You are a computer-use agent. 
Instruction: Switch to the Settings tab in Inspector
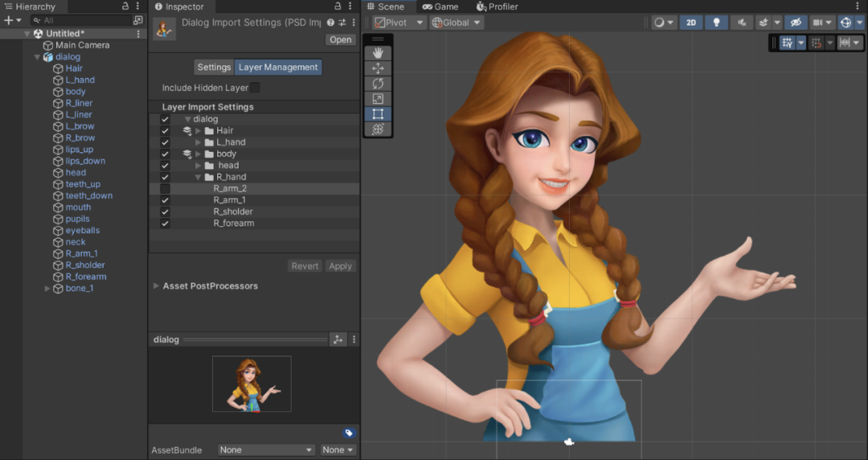[214, 68]
